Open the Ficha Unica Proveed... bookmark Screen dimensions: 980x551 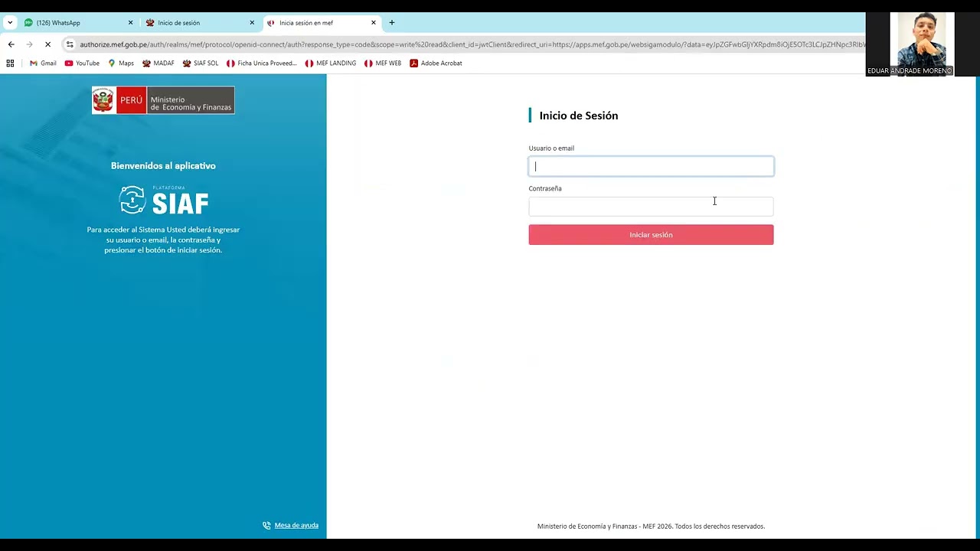[x=262, y=64]
